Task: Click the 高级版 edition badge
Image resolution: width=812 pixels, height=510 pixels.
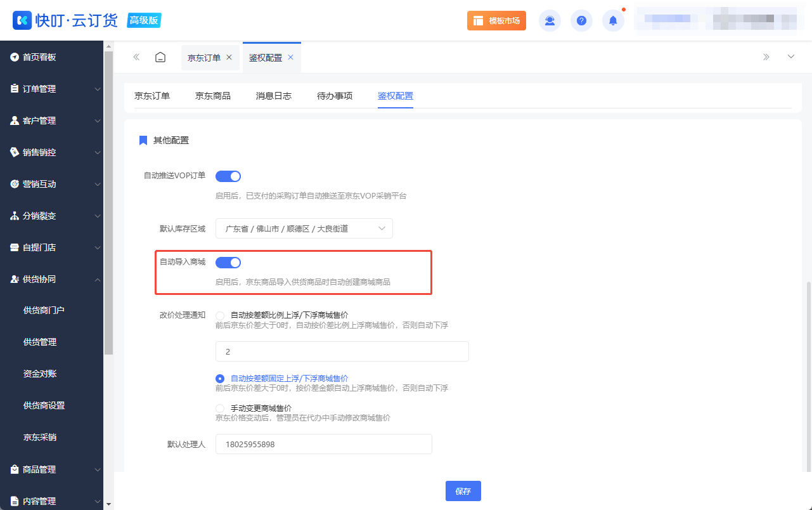Action: pos(144,20)
